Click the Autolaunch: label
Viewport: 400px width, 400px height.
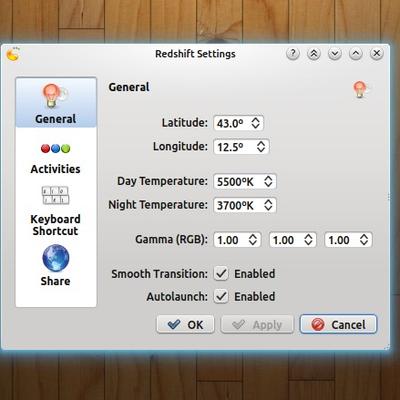click(x=177, y=296)
